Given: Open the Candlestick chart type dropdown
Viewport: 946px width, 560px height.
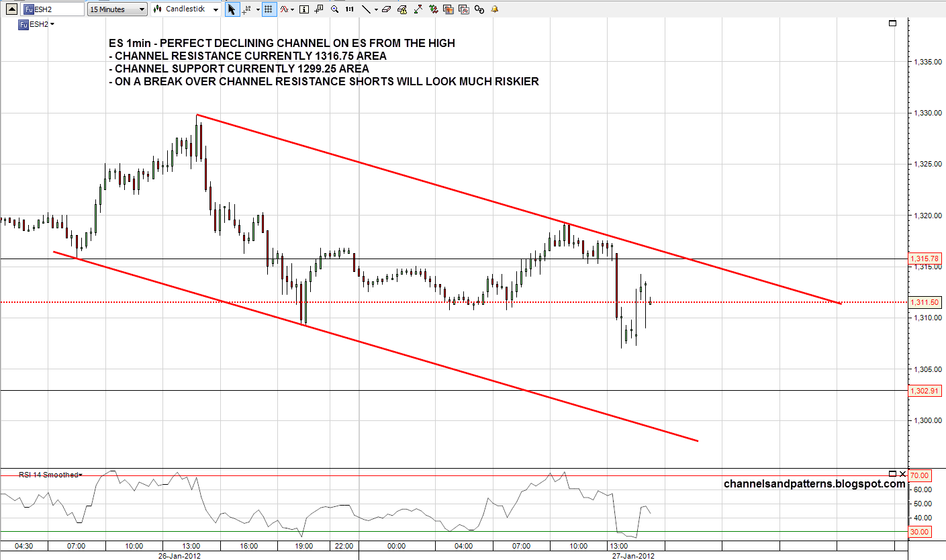Looking at the screenshot, I should (x=186, y=9).
